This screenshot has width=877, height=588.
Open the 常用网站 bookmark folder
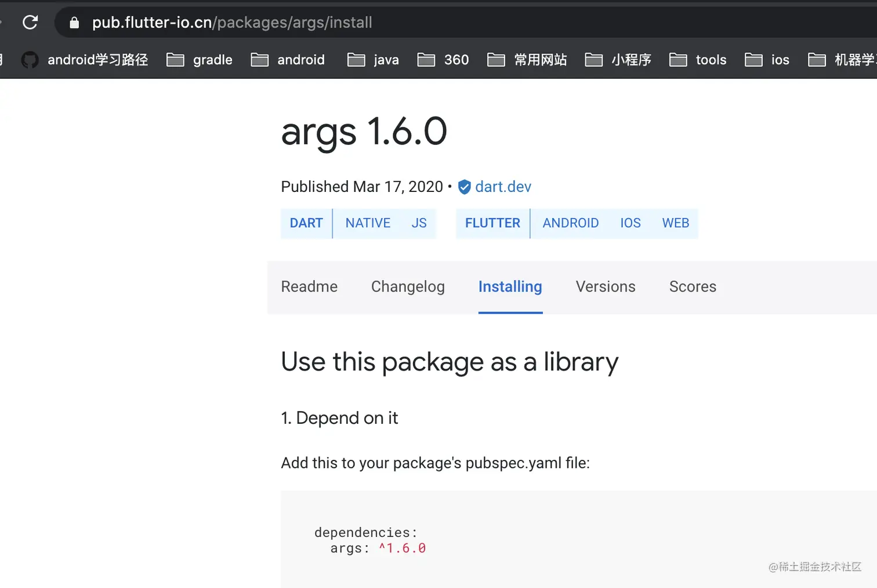(x=527, y=60)
